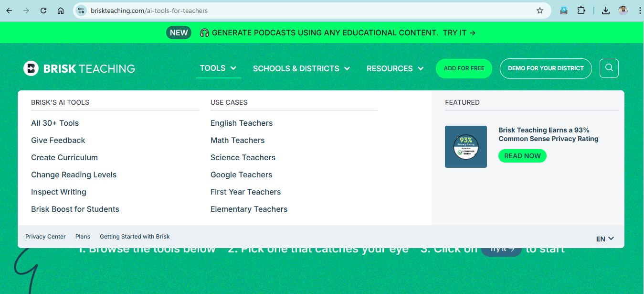Select the English Teachers use case
644x294 pixels.
coord(242,123)
